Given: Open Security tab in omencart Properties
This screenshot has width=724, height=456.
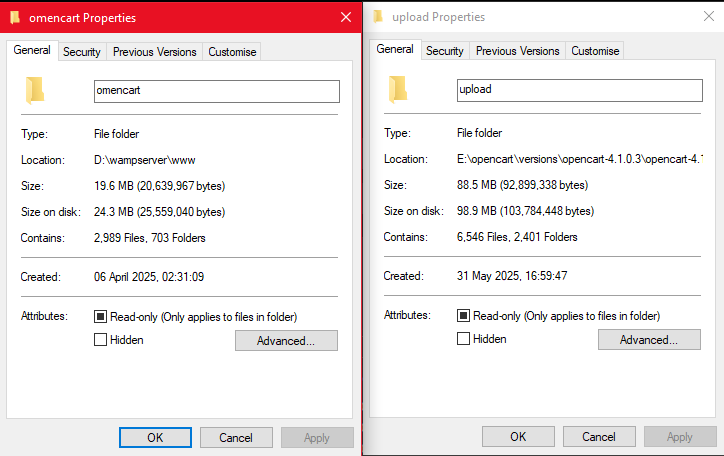Looking at the screenshot, I should click(x=82, y=52).
